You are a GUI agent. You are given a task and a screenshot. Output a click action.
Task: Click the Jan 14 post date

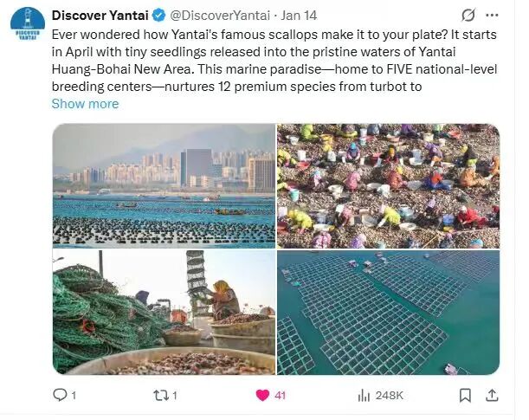pos(299,16)
